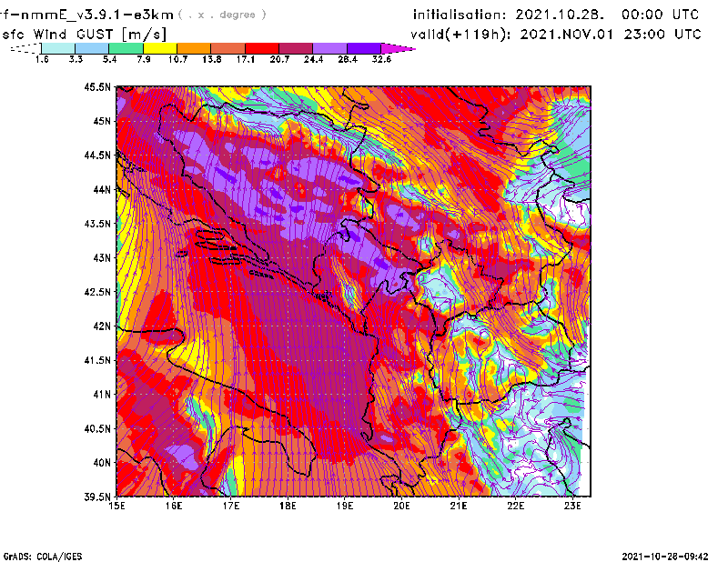This screenshot has width=728, height=562.
Task: Click the 'valid(+119h):' label
Action: click(x=461, y=35)
